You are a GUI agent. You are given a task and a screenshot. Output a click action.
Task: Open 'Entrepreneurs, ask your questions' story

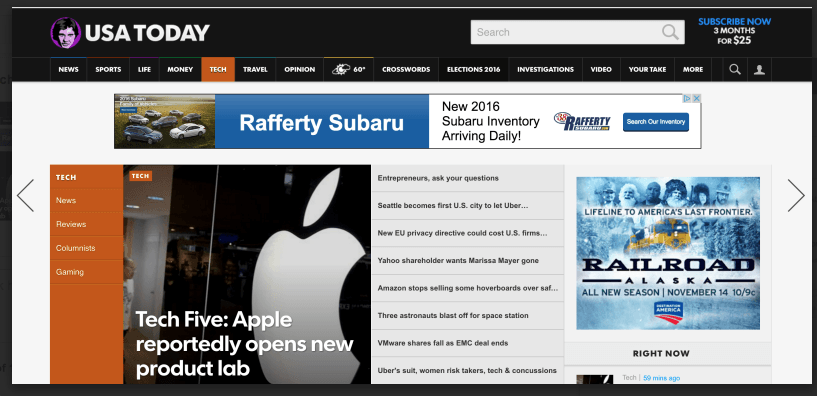[467, 178]
